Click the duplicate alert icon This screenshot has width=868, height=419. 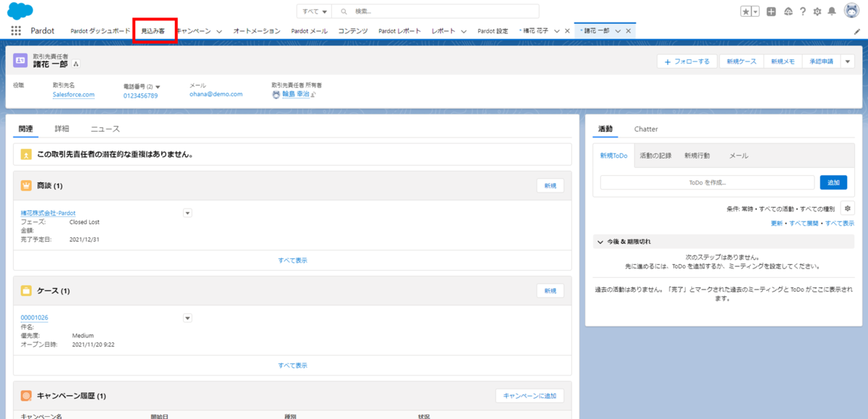26,154
